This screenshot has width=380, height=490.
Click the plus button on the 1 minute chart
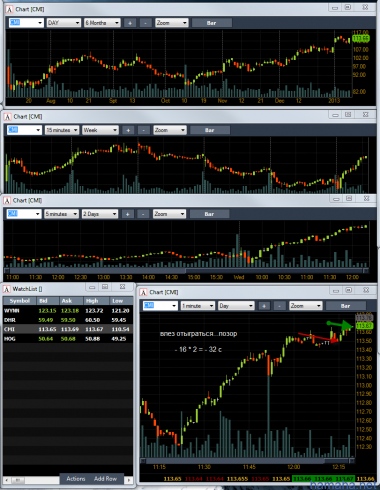click(264, 306)
